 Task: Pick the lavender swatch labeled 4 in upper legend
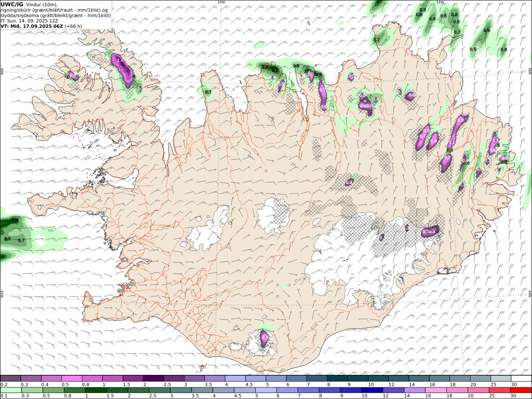(x=235, y=379)
